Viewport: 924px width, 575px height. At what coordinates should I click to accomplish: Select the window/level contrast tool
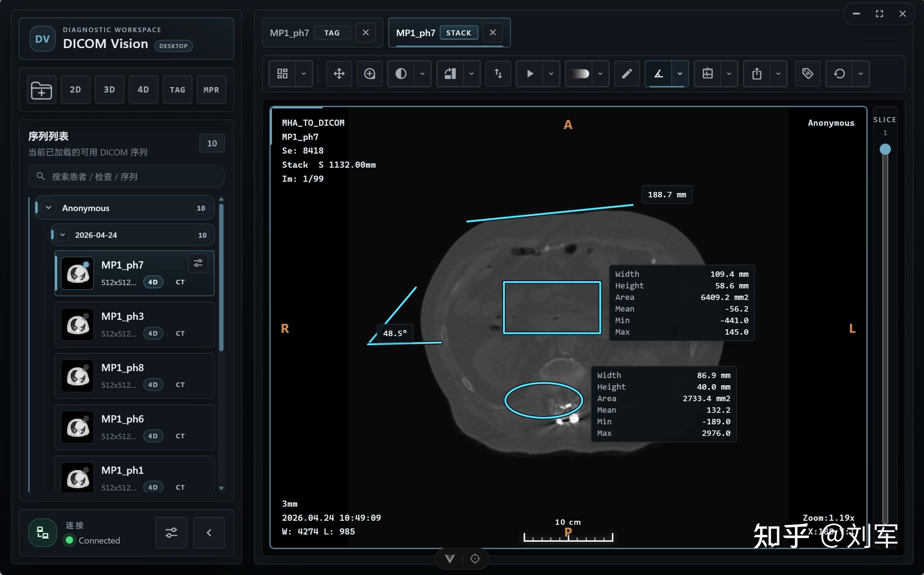pyautogui.click(x=401, y=74)
